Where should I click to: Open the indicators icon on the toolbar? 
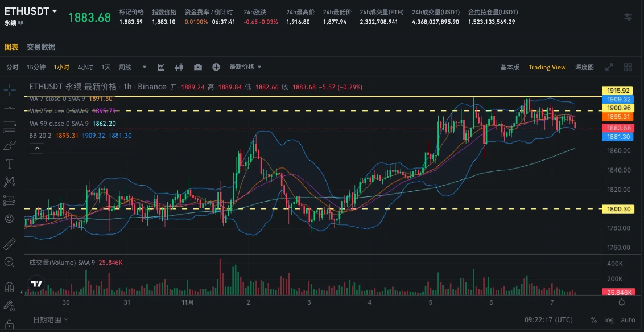(160, 67)
